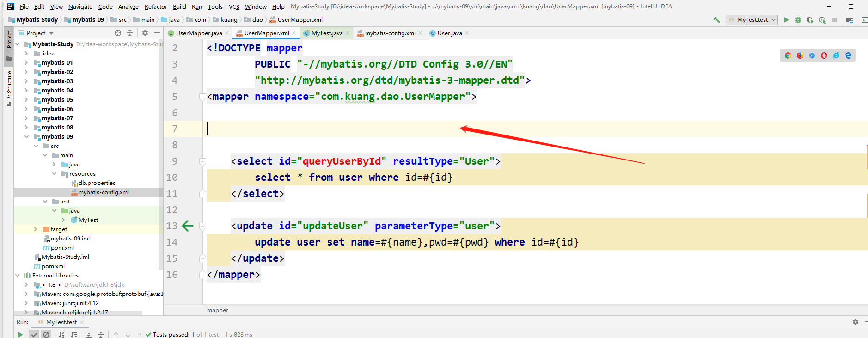Screen dimensions: 868x338
Task: Start debugging with the bug icon
Action: [x=798, y=20]
